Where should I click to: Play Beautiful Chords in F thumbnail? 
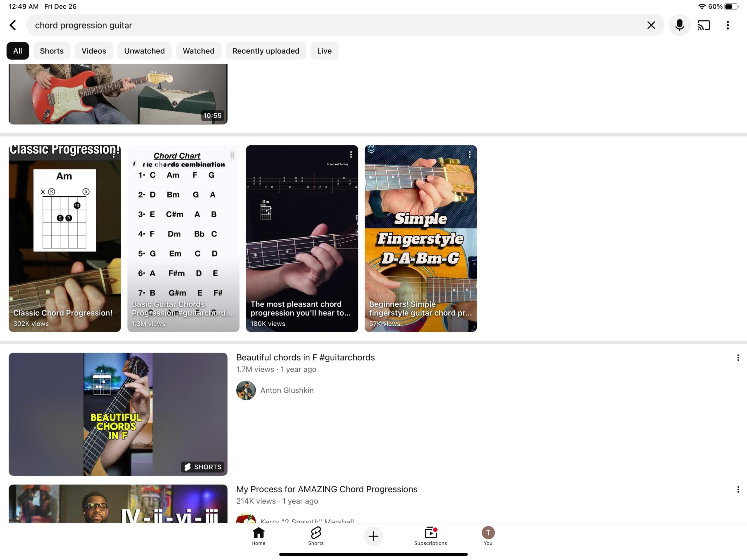(118, 414)
